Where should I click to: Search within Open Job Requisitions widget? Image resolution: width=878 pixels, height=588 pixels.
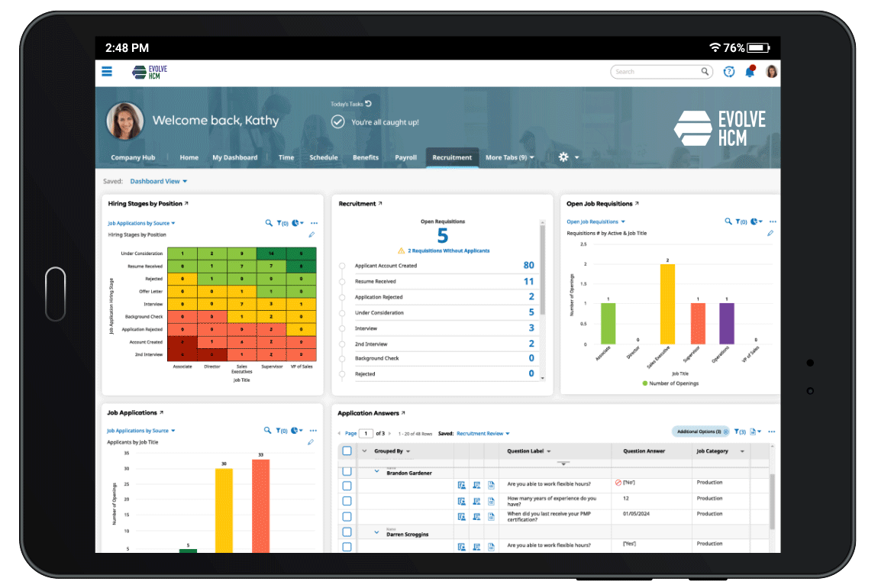(728, 221)
